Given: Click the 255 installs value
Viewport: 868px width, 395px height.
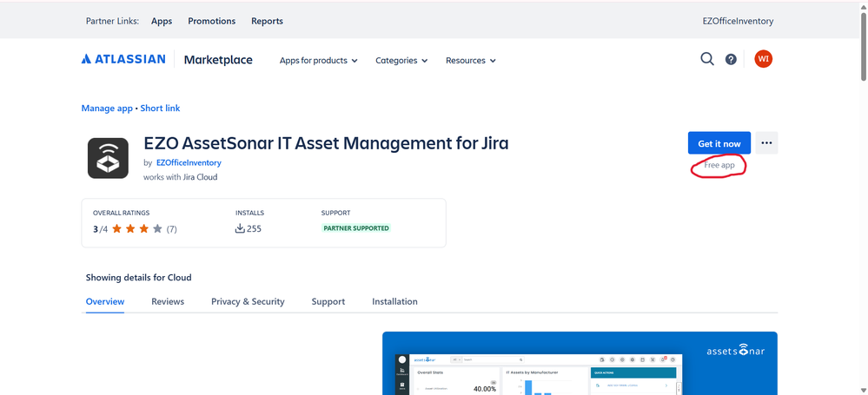Looking at the screenshot, I should tap(254, 229).
